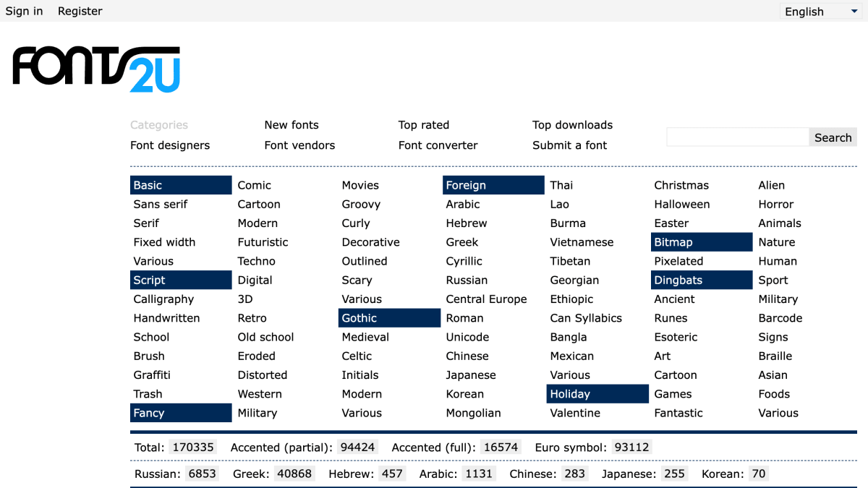This screenshot has height=488, width=868.
Task: Open the Techno category
Action: 256,261
